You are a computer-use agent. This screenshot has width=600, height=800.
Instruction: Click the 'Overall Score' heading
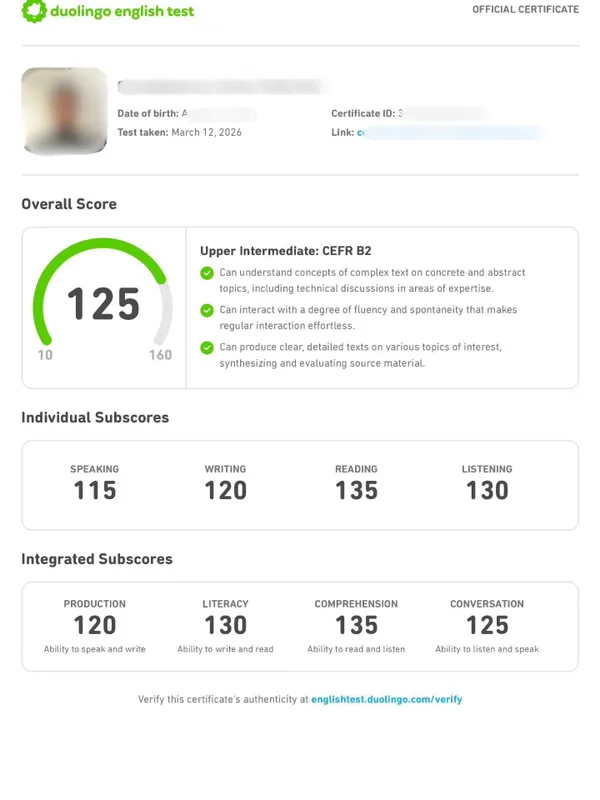tap(69, 204)
